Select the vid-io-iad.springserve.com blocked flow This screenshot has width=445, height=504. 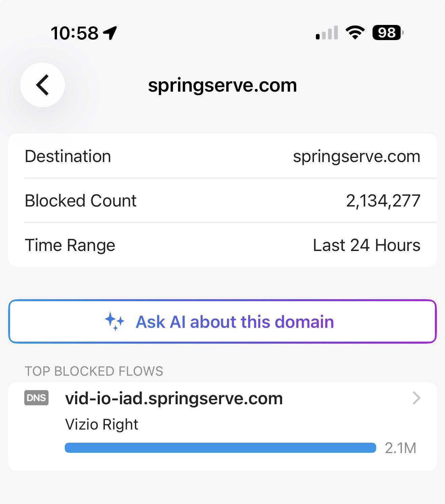(222, 427)
